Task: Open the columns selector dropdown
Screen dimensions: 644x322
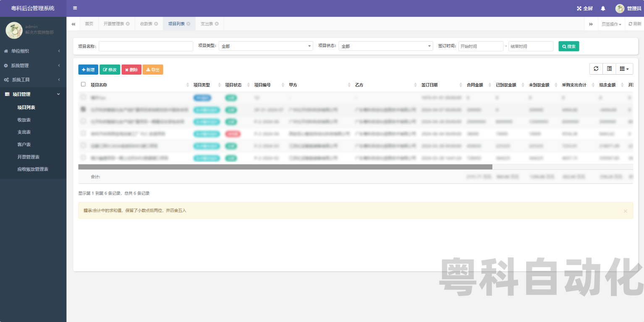Action: pyautogui.click(x=624, y=69)
